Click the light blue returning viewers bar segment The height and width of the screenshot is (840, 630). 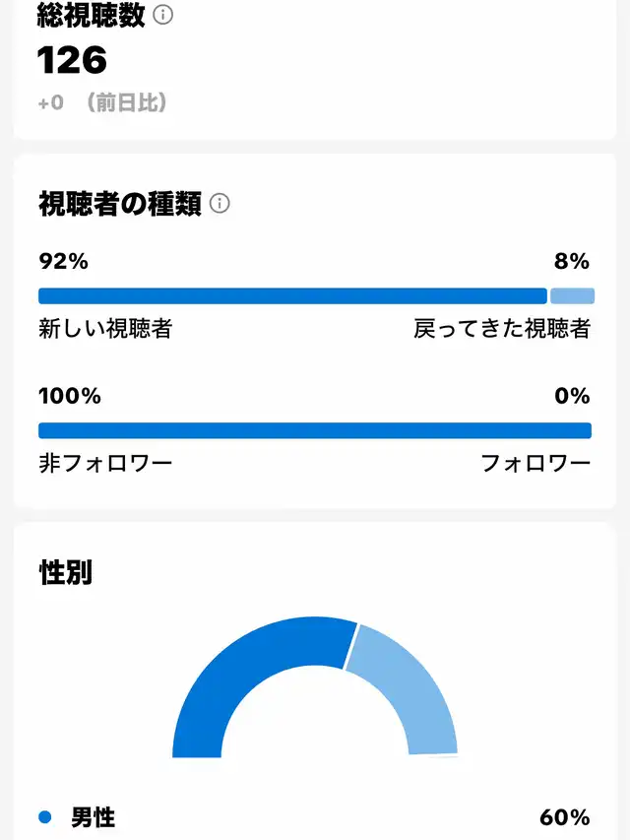point(572,295)
